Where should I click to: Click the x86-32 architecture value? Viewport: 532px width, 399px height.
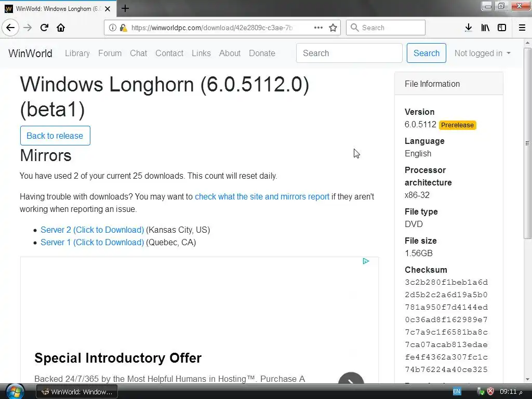coord(417,195)
